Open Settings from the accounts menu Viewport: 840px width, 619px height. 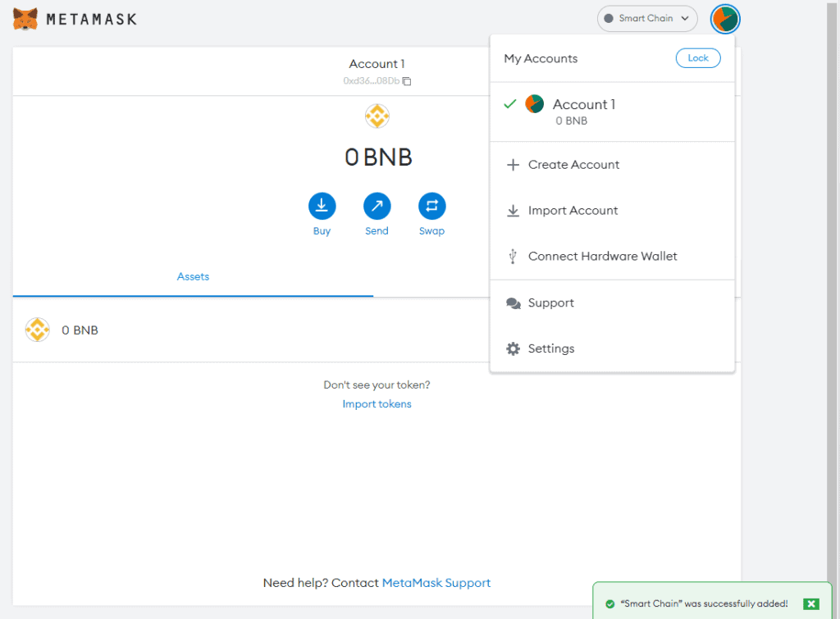tap(612, 348)
